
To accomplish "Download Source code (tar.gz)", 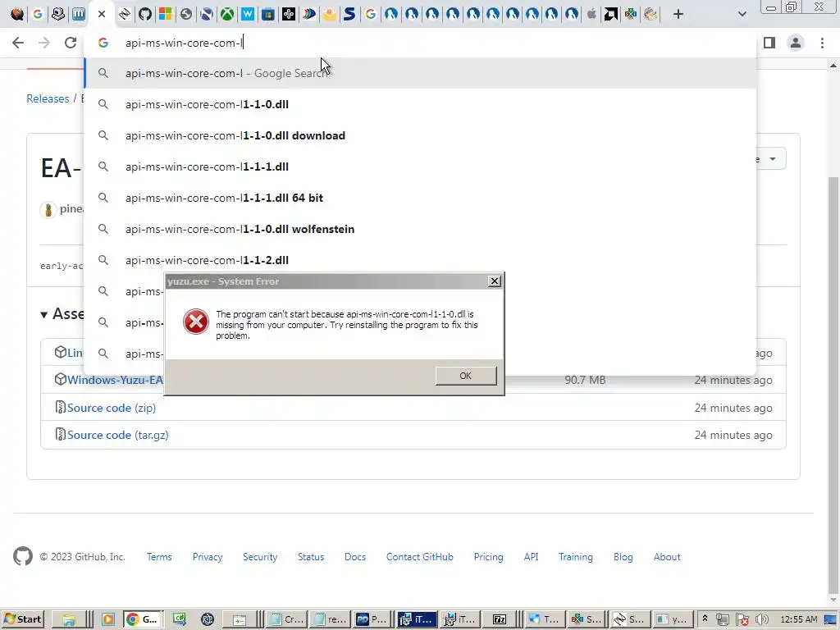I will point(118,435).
